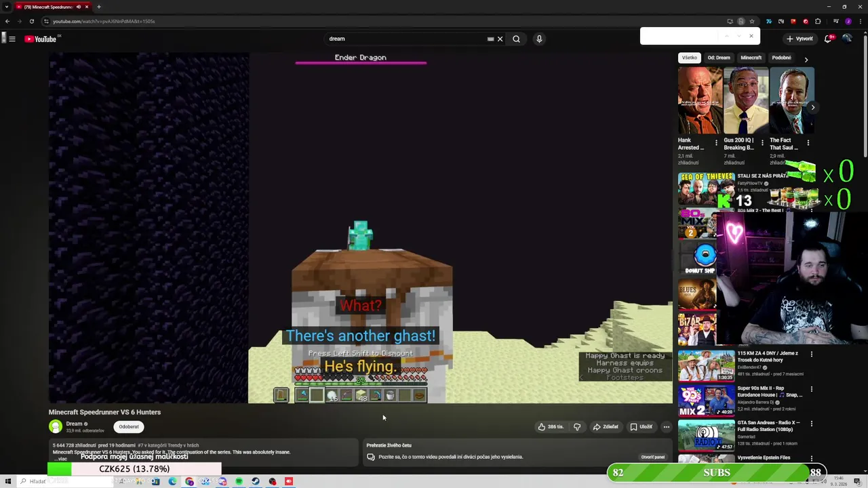Go back with browser back arrow
The image size is (868, 488).
(7, 21)
